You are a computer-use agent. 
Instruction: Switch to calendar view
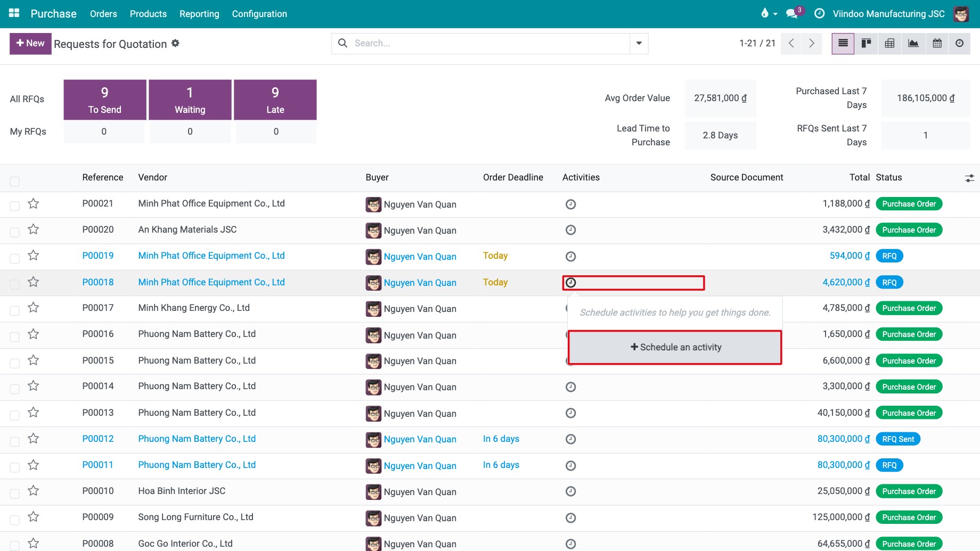[937, 44]
